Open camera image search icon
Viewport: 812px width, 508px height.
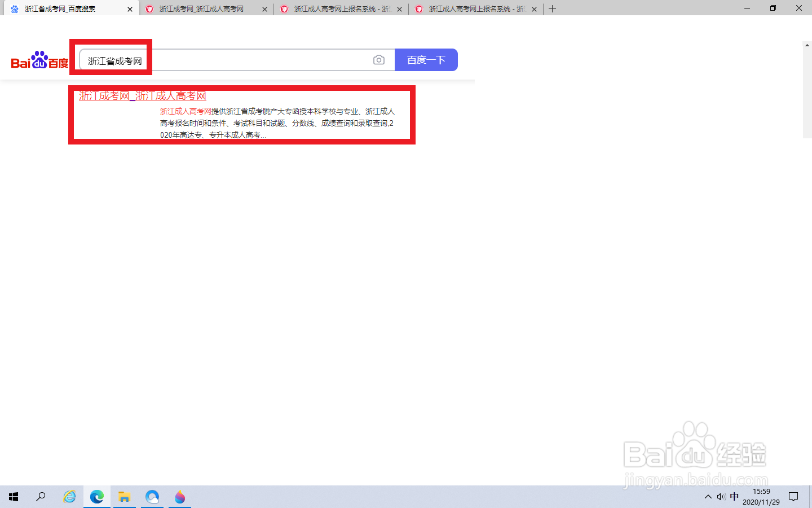pos(379,60)
